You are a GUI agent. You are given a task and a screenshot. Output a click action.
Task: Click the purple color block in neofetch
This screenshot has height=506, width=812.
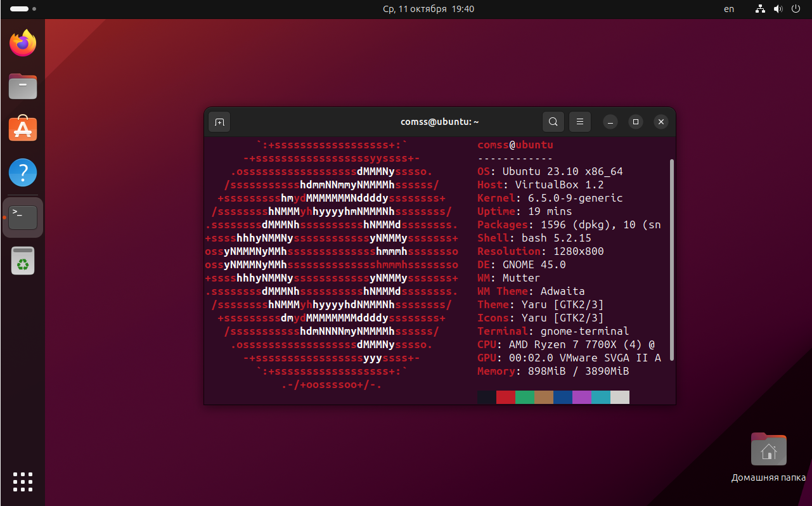[x=582, y=398]
